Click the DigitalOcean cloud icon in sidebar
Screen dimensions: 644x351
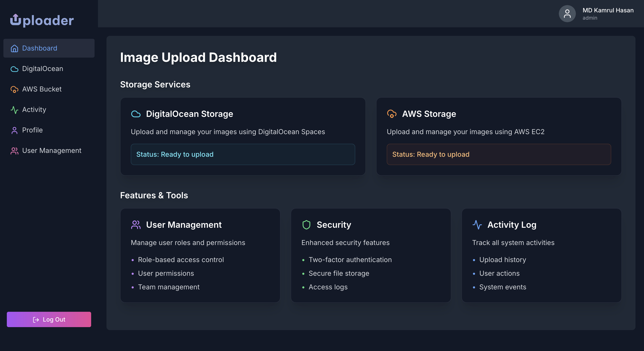[14, 69]
